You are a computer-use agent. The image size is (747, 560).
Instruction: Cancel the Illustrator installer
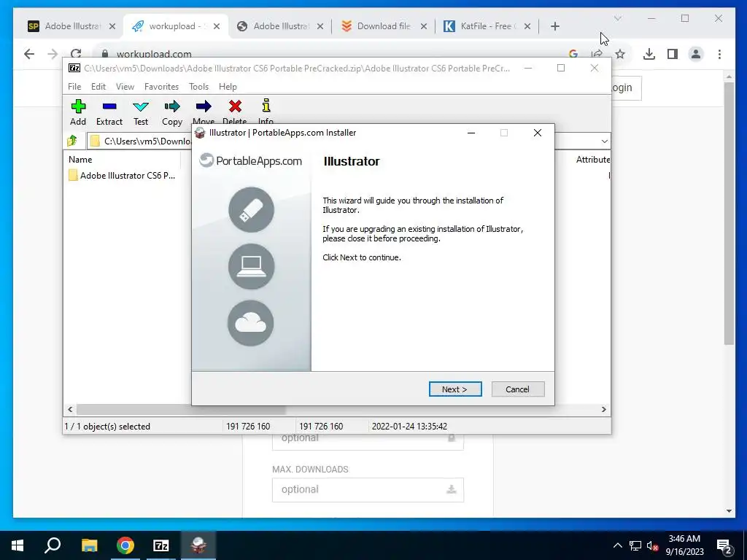point(517,389)
